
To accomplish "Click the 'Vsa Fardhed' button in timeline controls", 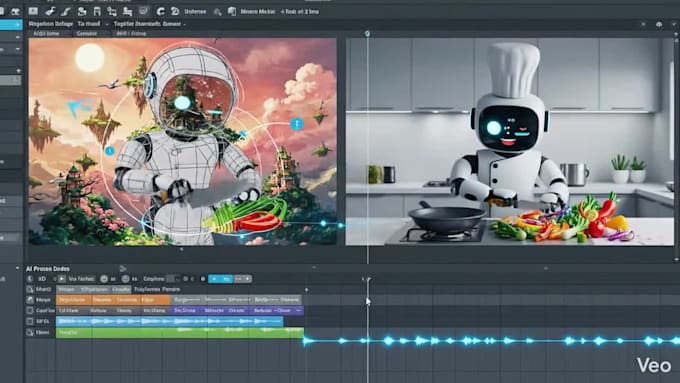I will 81,279.
